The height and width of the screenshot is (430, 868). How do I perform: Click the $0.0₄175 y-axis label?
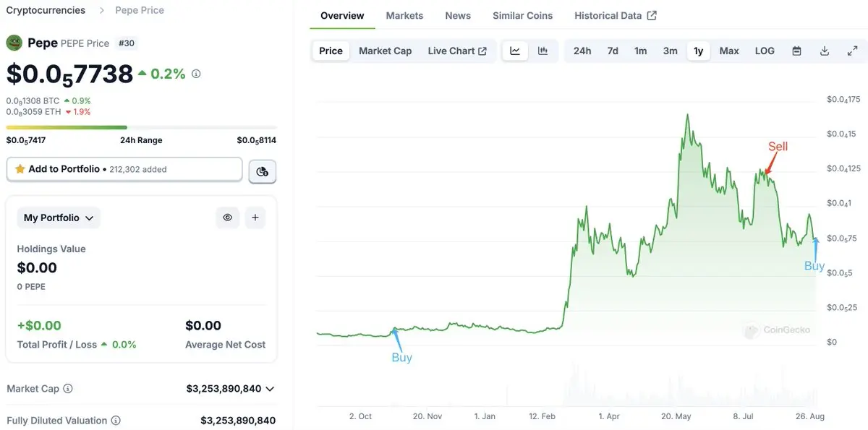coord(843,99)
